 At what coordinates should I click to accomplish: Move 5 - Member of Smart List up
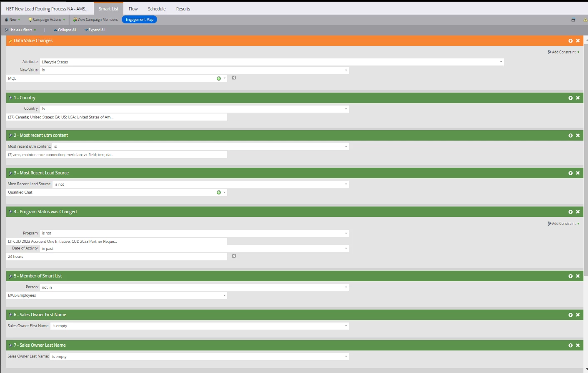point(570,276)
